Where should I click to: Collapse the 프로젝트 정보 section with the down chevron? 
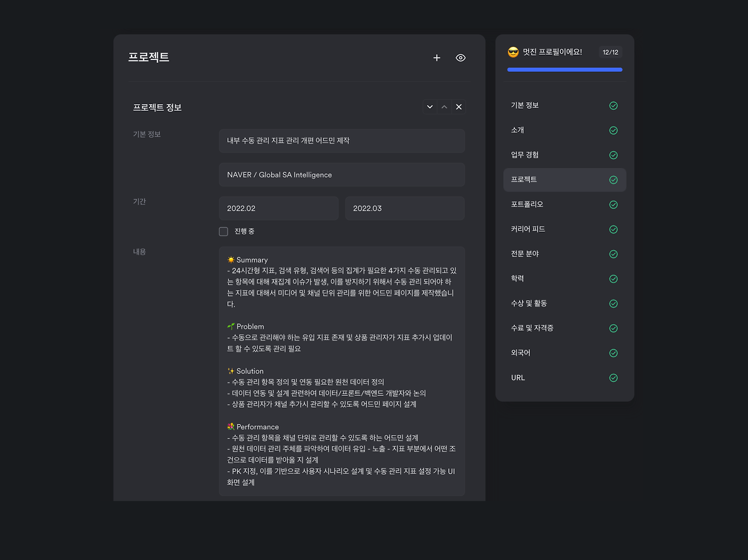(x=430, y=107)
